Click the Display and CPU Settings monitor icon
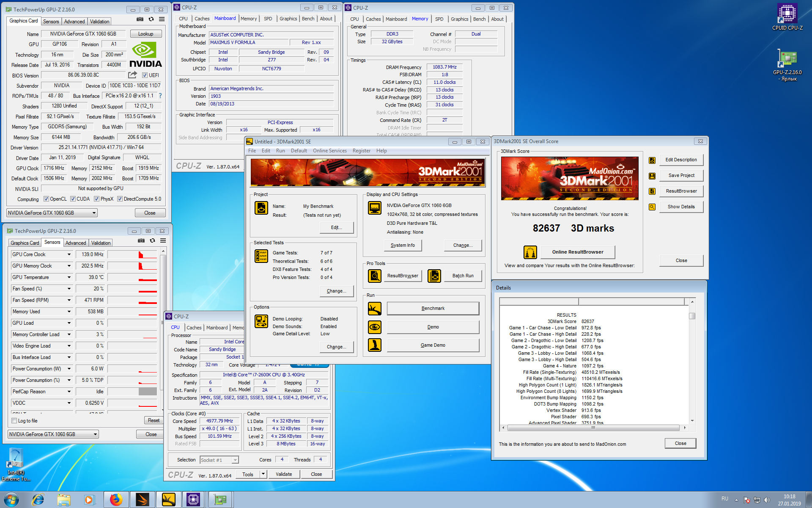This screenshot has width=812, height=508. coord(375,208)
